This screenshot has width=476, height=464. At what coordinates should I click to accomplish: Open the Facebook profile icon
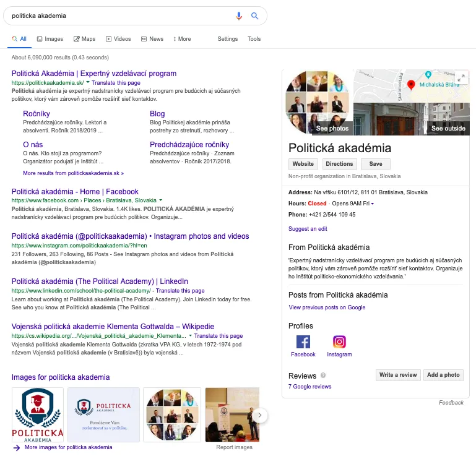[x=303, y=342]
